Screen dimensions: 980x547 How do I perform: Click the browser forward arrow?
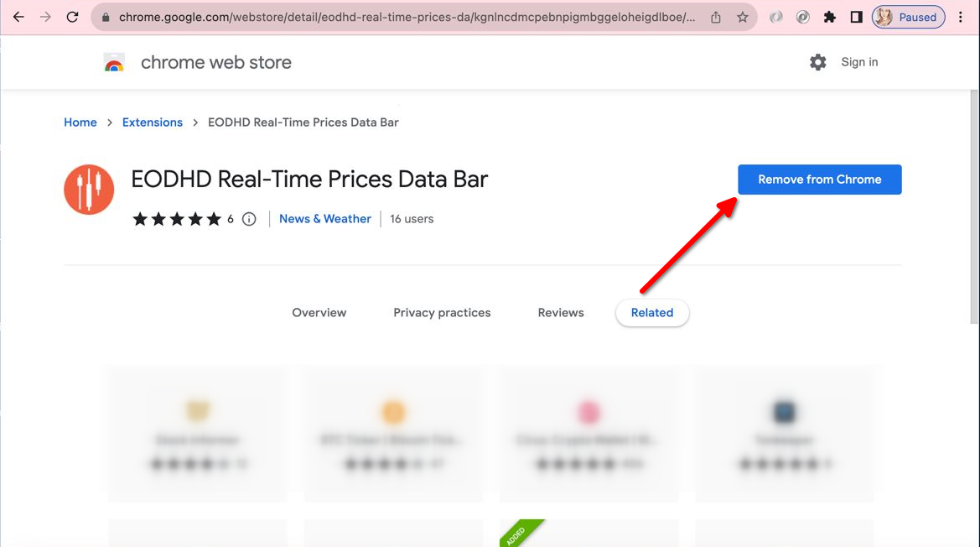point(45,17)
